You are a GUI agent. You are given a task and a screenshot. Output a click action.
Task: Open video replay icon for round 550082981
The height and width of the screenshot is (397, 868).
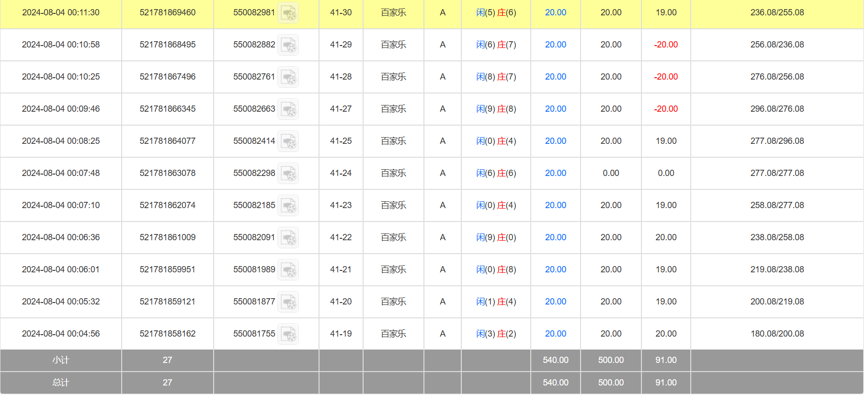point(288,13)
